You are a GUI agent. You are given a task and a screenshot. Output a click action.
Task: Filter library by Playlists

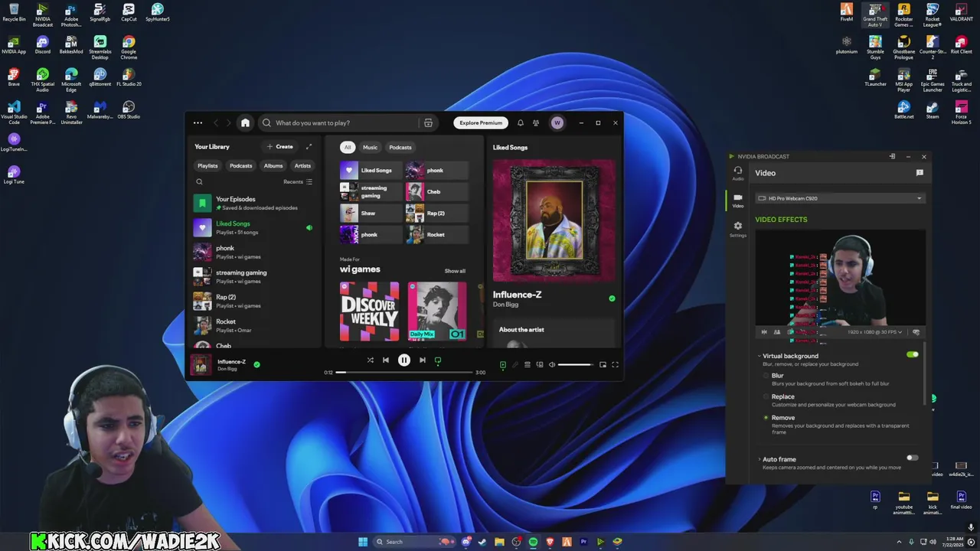pyautogui.click(x=207, y=165)
